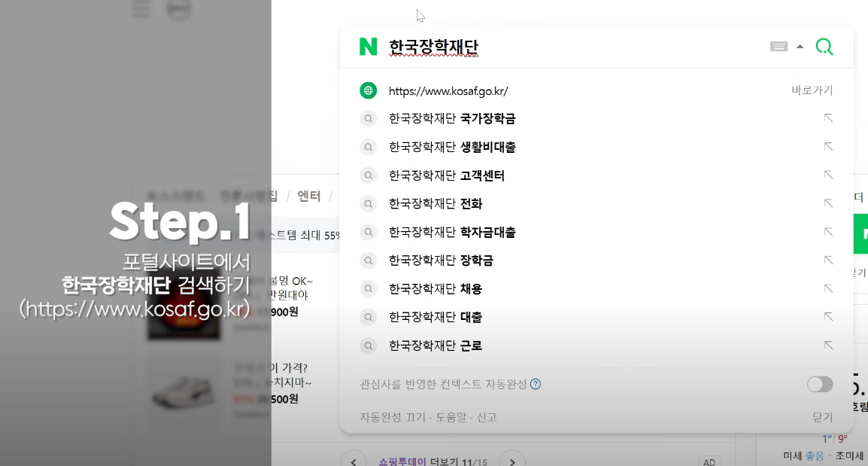Viewport: 868px width, 466px height.
Task: Click the green Naver N logo
Action: point(368,47)
